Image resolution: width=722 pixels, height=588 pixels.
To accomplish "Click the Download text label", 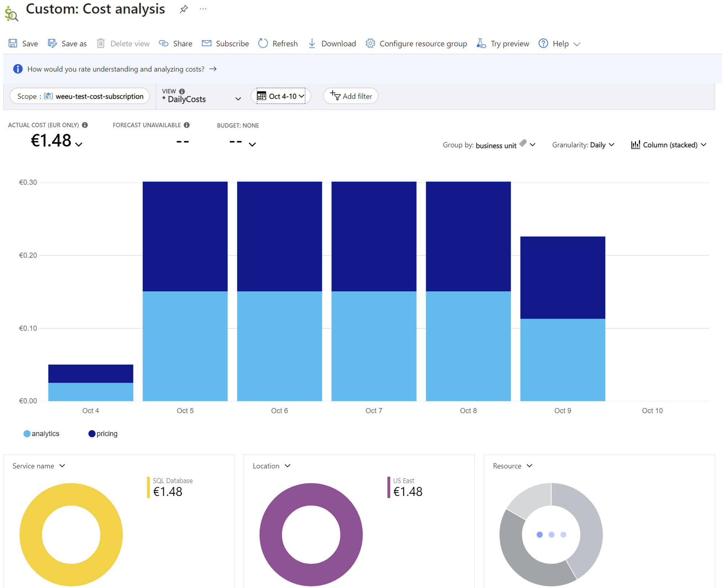I will (339, 44).
